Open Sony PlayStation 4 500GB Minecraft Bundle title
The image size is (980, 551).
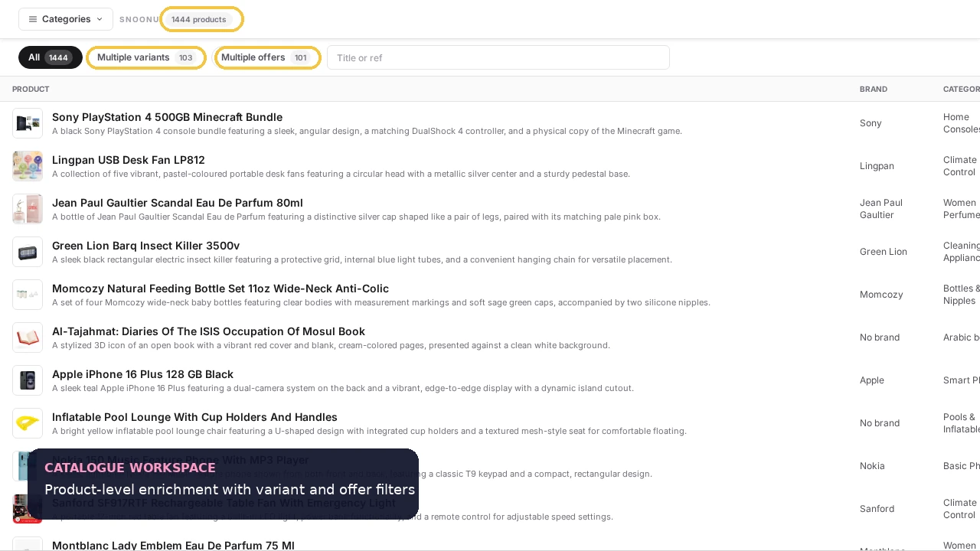(167, 117)
